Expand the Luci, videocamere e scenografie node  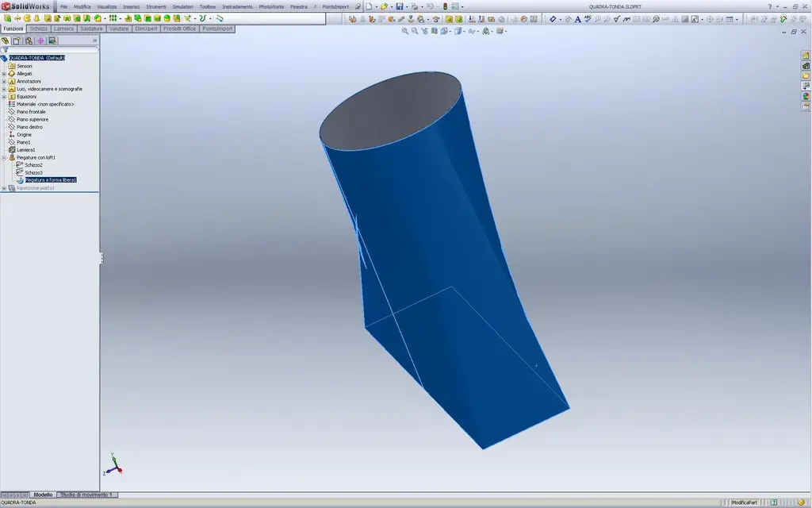[4, 89]
